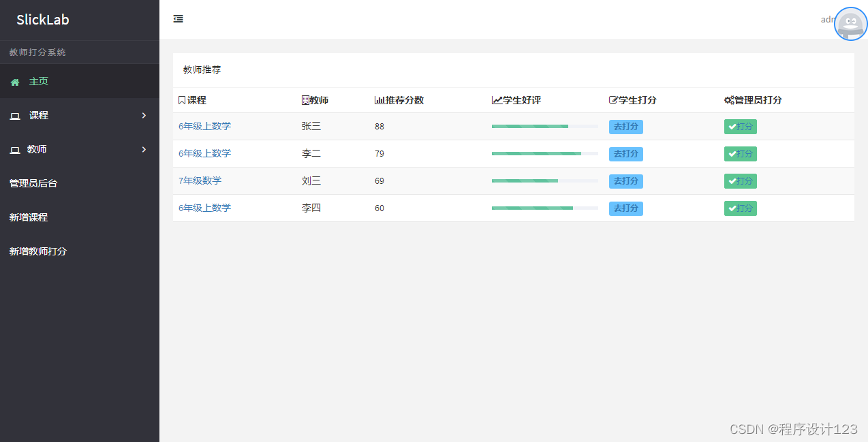Image resolution: width=868 pixels, height=442 pixels.
Task: Click the admin avatar at top right
Action: coord(850,23)
